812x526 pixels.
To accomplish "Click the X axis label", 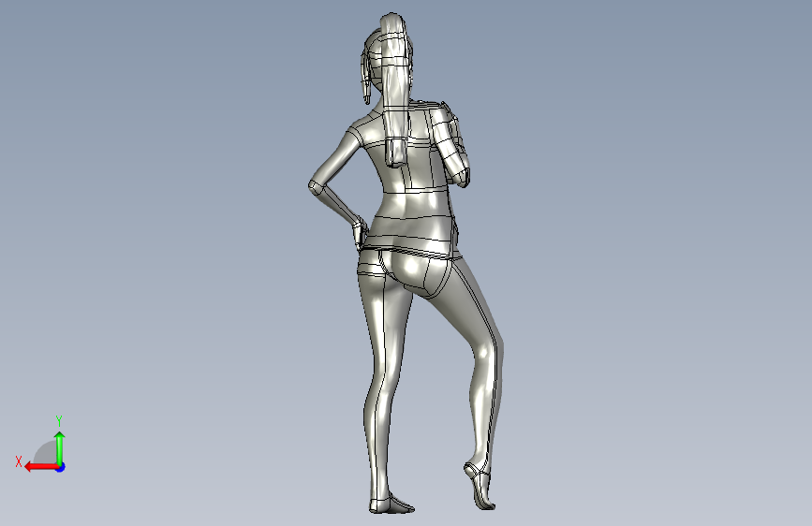I will point(19,461).
